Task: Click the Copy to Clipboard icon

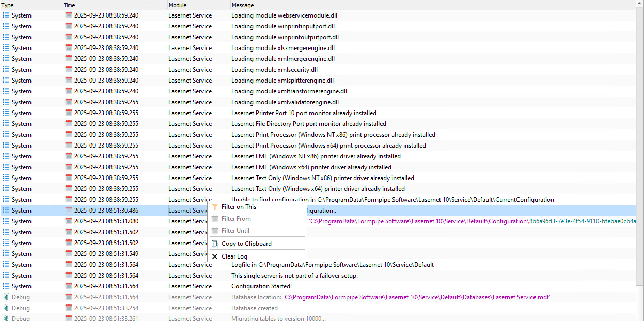Action: pyautogui.click(x=215, y=244)
